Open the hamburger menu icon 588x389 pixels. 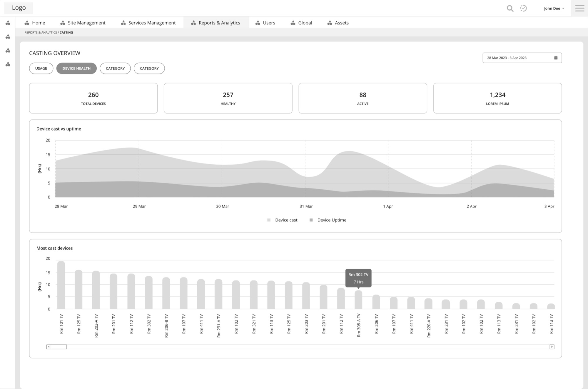[x=580, y=8]
